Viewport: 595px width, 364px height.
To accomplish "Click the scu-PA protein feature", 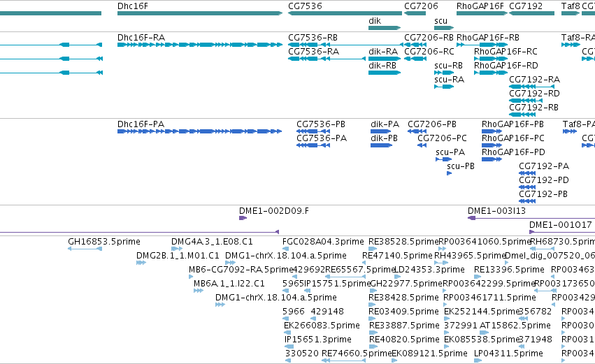I will coord(443,159).
